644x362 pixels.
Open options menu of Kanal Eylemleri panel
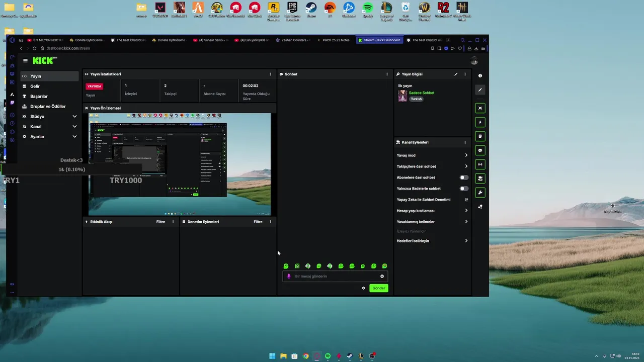click(x=465, y=142)
